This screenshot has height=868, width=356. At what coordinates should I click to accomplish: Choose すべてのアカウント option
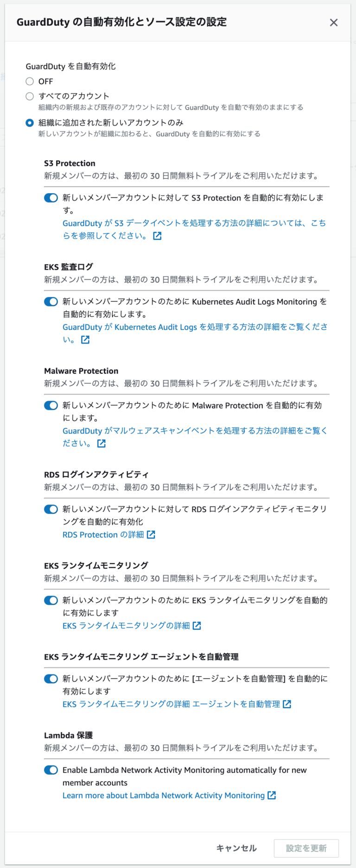coord(30,96)
